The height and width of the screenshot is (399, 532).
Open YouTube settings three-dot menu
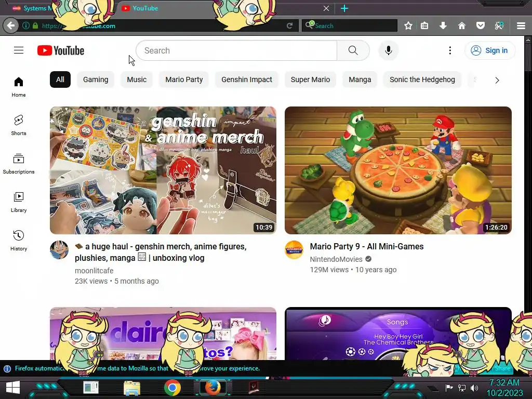[x=450, y=50]
